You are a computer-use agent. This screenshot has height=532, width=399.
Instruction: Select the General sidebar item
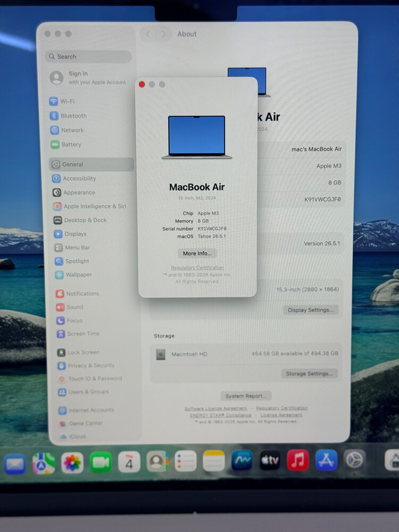[x=92, y=164]
